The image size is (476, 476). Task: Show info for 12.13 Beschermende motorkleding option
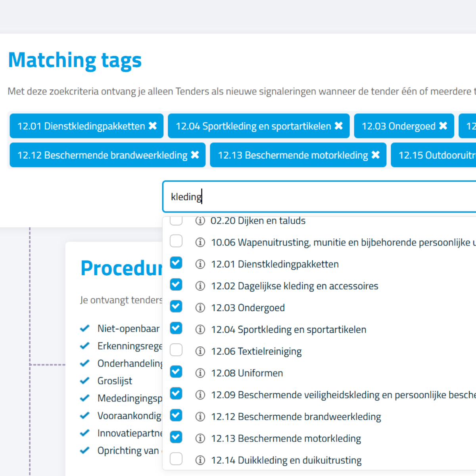tap(200, 439)
